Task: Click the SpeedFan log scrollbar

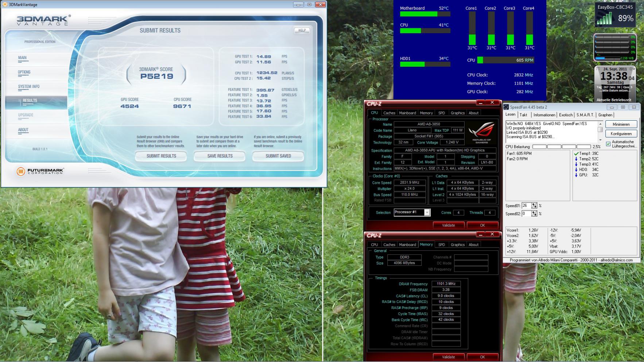Action: [x=600, y=132]
